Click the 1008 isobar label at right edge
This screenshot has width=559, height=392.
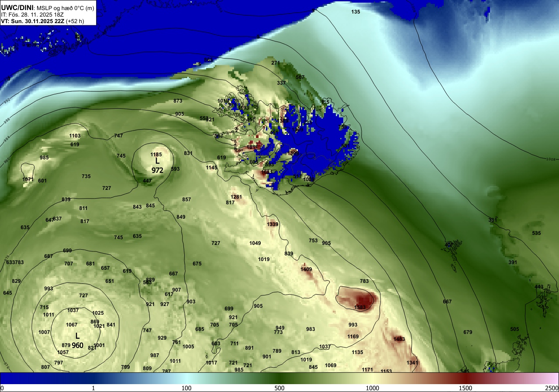[550, 159]
